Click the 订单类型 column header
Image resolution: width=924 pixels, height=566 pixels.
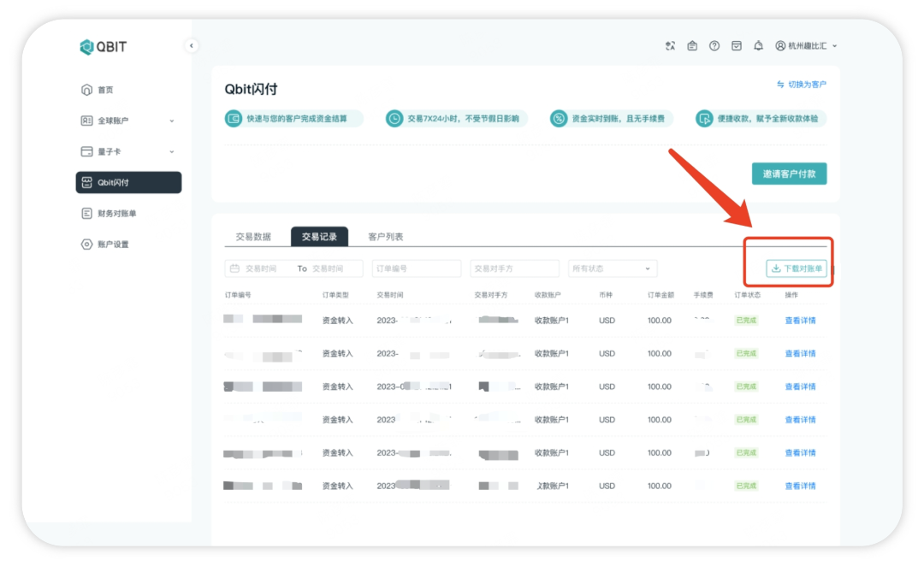click(x=335, y=295)
